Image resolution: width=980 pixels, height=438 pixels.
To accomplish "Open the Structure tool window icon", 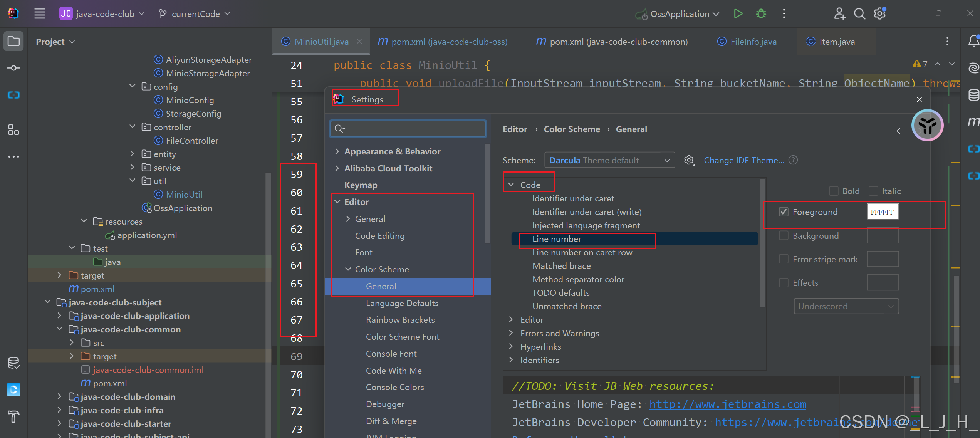I will 13,130.
